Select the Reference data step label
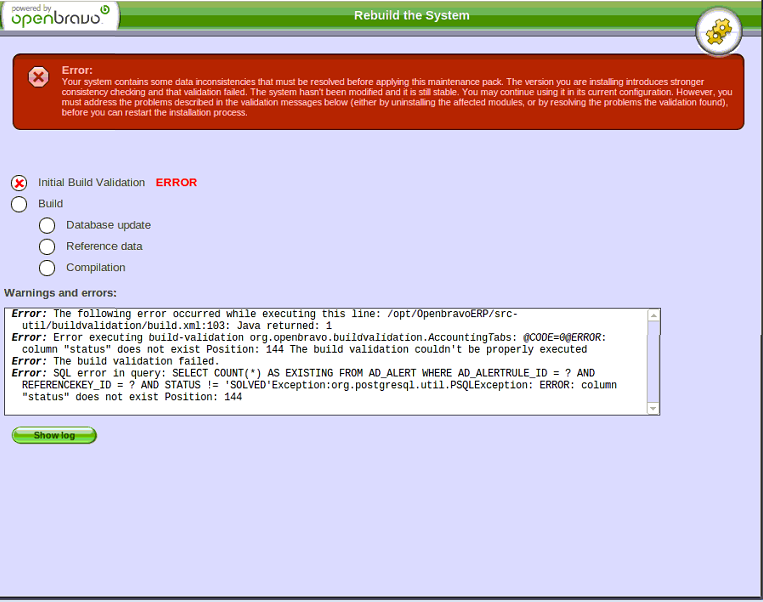This screenshot has height=602, width=763. [104, 246]
